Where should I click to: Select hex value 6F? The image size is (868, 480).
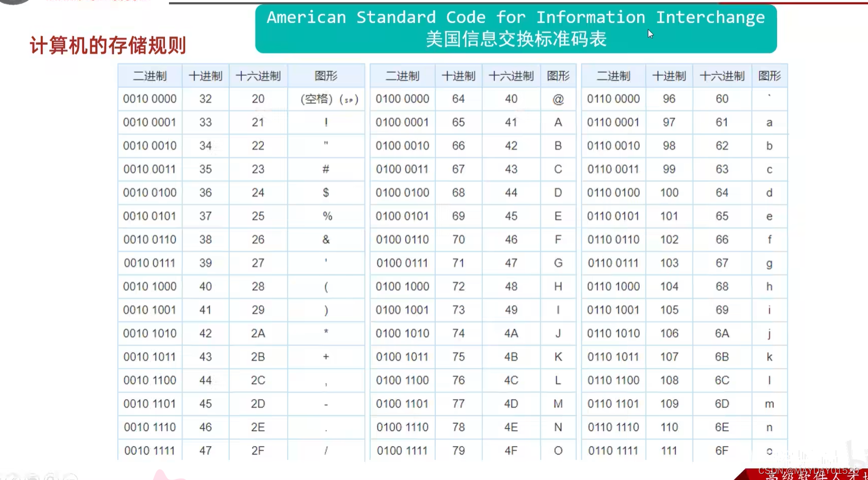coord(722,451)
